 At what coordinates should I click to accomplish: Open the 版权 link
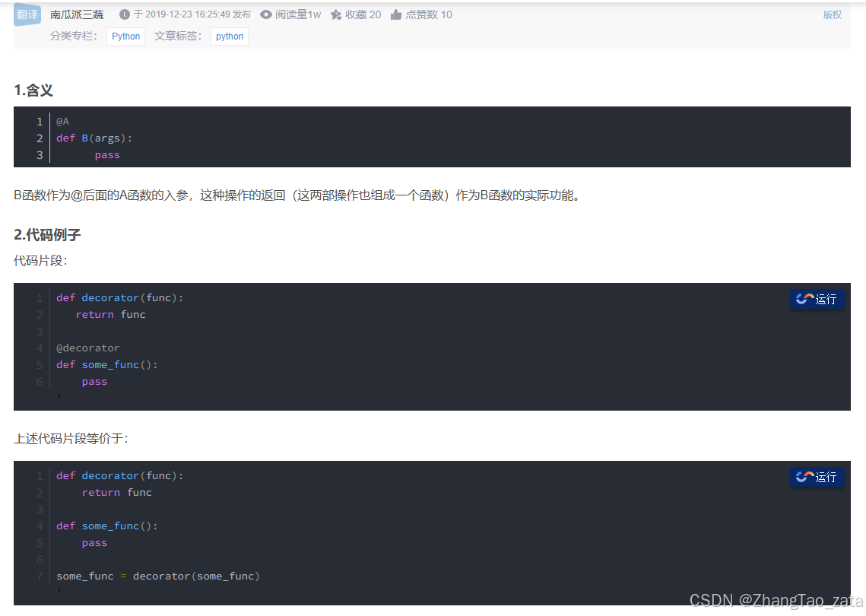pyautogui.click(x=833, y=15)
